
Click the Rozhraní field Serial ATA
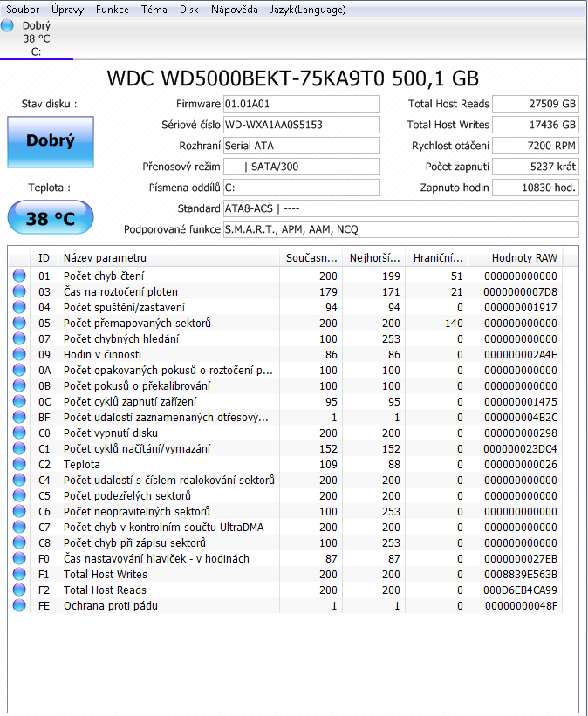click(x=301, y=146)
